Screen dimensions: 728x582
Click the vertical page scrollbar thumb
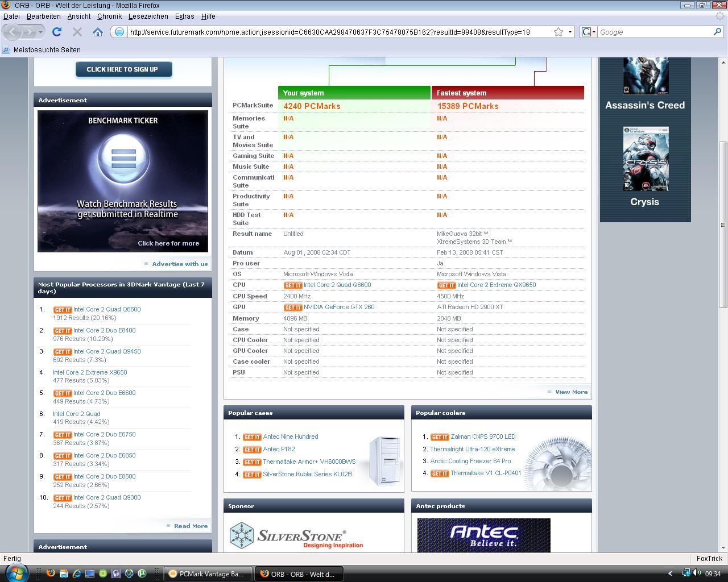coord(723,225)
